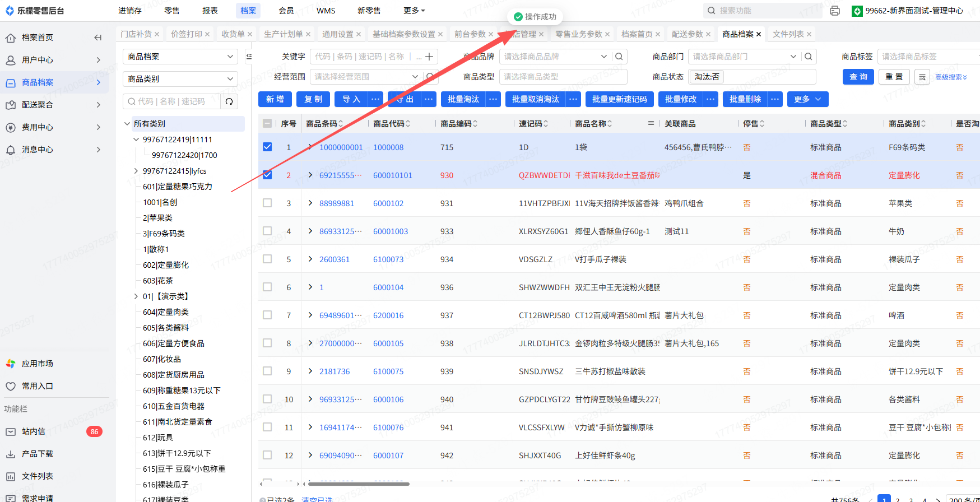Open the 报表 top menu
Screen dimensions: 980x502
point(210,11)
